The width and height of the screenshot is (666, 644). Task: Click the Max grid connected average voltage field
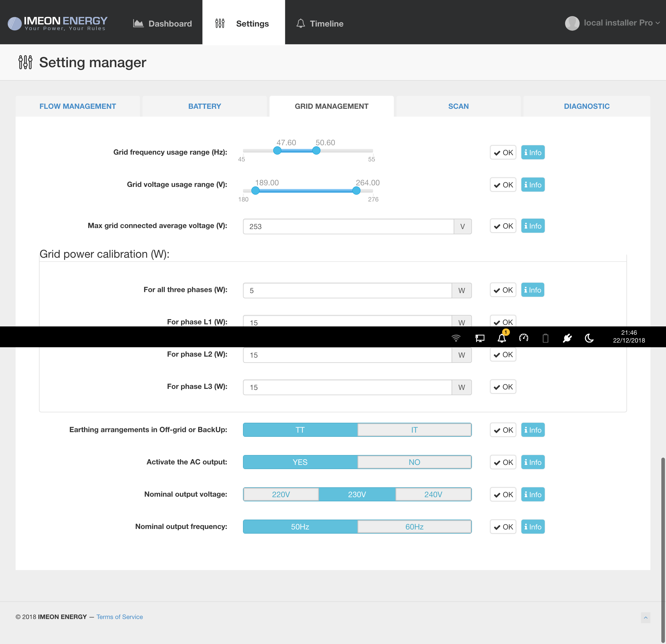348,226
